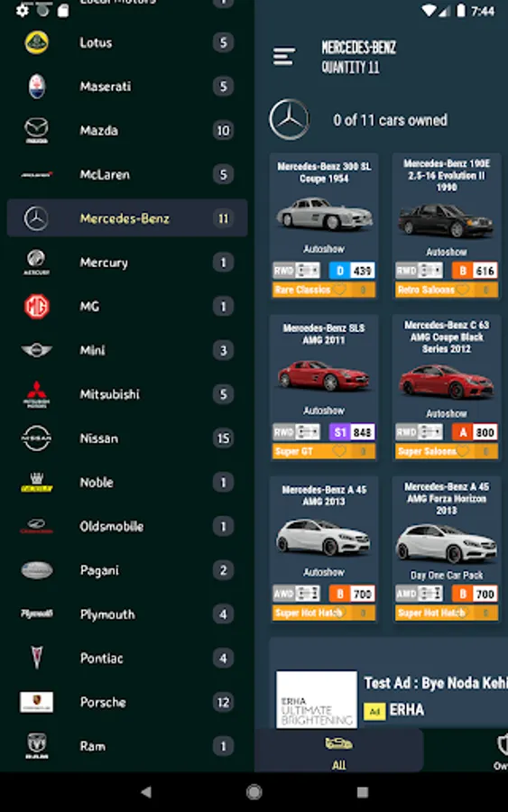The height and width of the screenshot is (812, 508).
Task: Open the A 45 AMG 2013 car card
Action: [x=324, y=549]
